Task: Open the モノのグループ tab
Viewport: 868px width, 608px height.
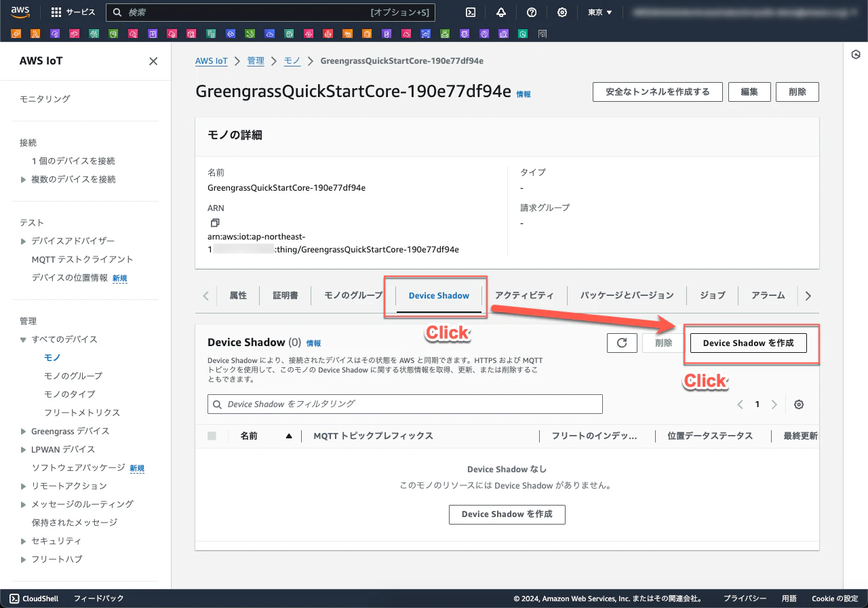Action: click(x=353, y=295)
